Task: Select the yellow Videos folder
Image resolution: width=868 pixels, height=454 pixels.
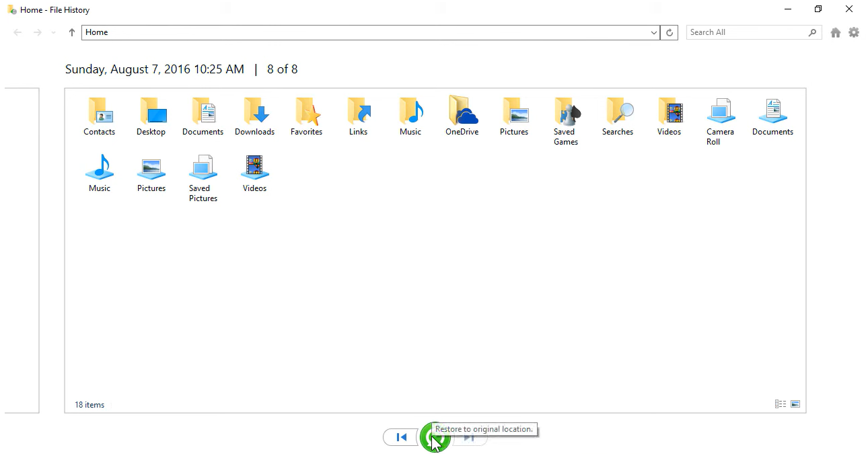Action: pyautogui.click(x=670, y=117)
